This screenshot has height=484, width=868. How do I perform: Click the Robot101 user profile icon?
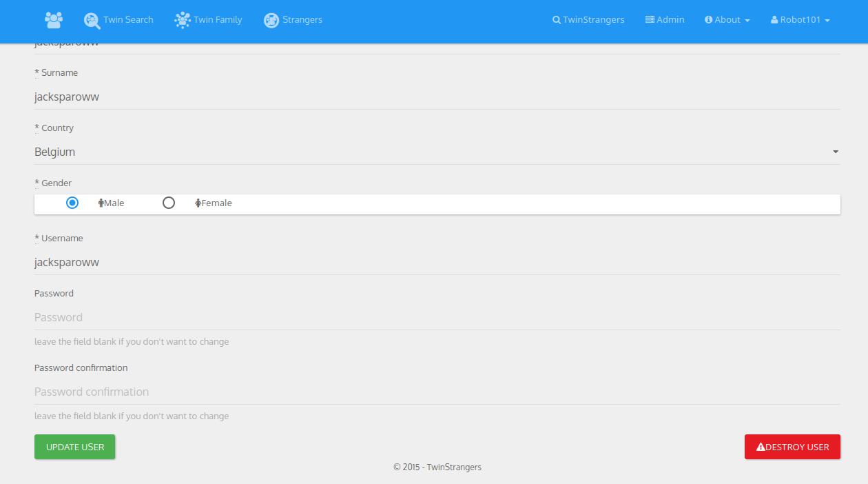pyautogui.click(x=774, y=20)
